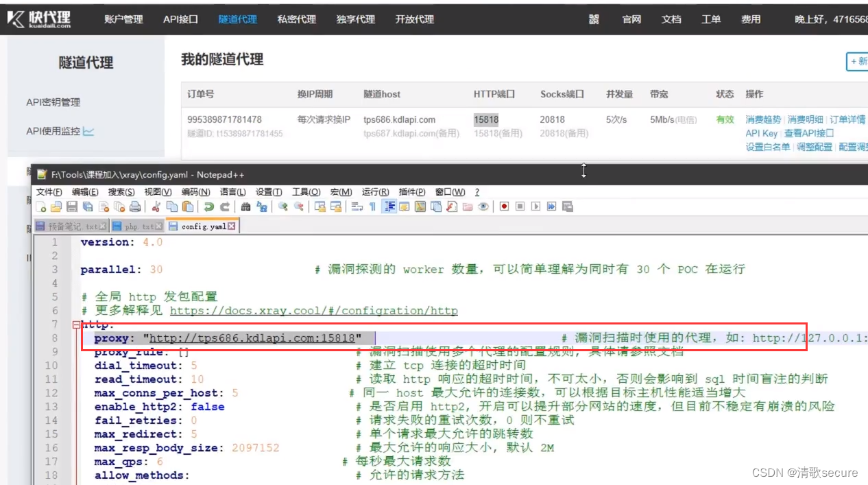868x485 pixels.
Task: Open the 文件(F) menu
Action: click(49, 192)
